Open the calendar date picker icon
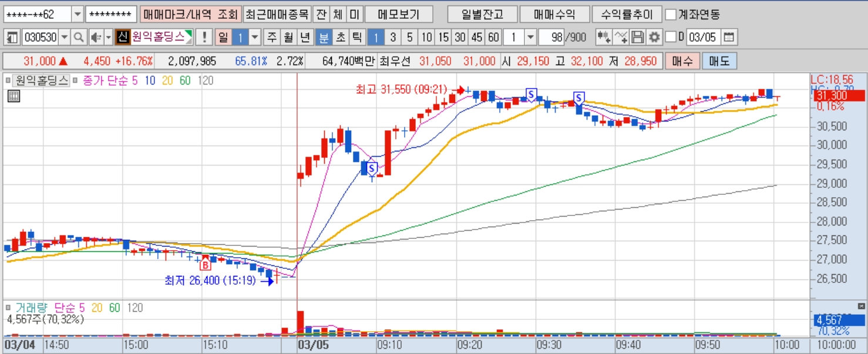The width and height of the screenshot is (868, 354). (x=728, y=38)
